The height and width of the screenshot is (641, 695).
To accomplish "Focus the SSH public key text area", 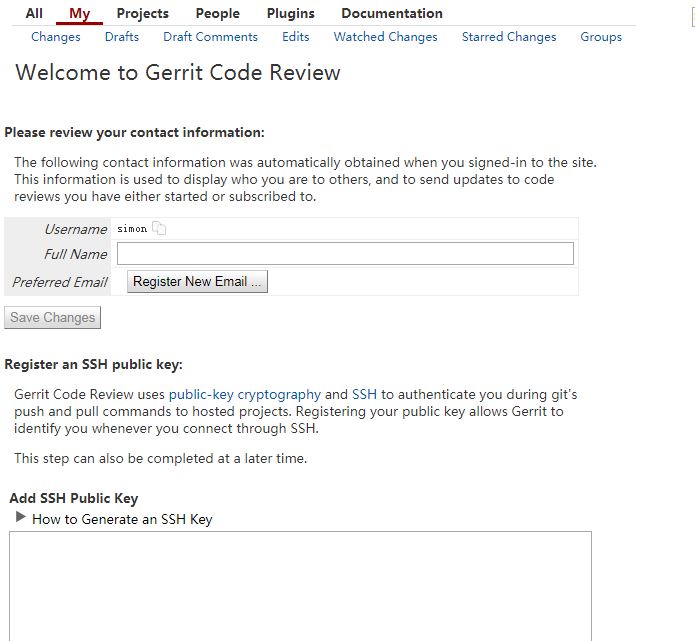I will tap(301, 586).
